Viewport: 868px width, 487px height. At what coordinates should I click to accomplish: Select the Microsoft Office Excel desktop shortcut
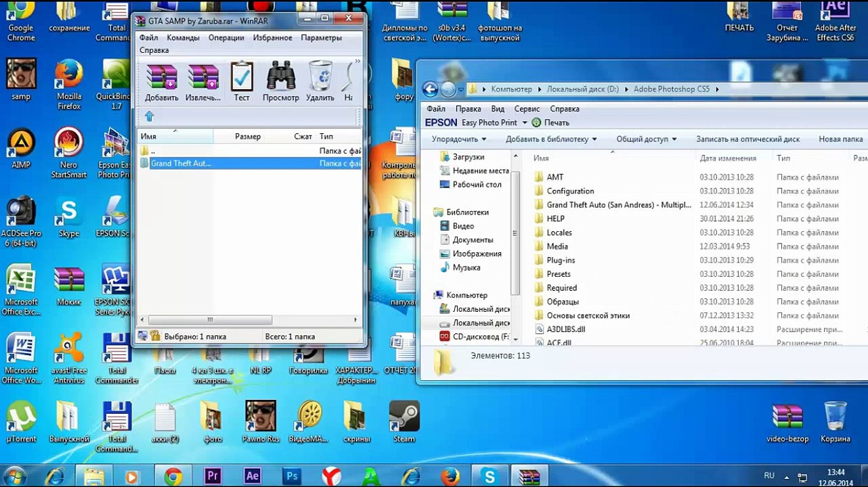(21, 289)
